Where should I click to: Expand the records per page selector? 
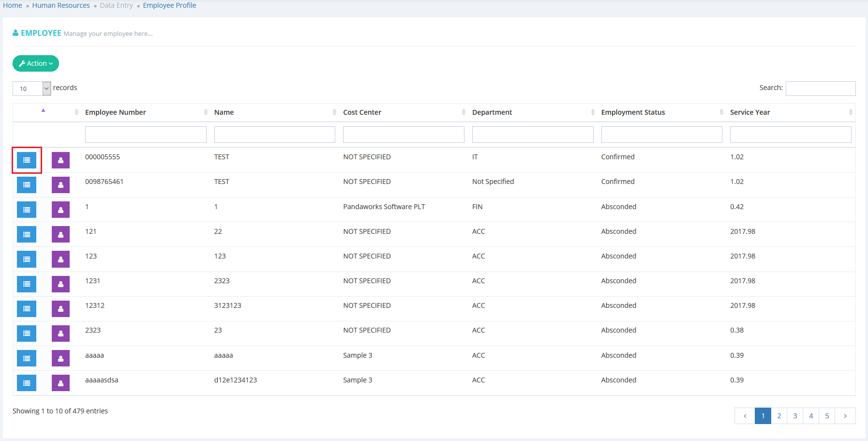(x=32, y=89)
